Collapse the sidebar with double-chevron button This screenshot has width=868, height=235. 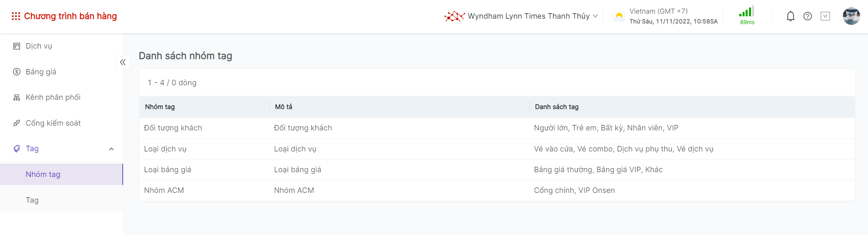coord(123,62)
